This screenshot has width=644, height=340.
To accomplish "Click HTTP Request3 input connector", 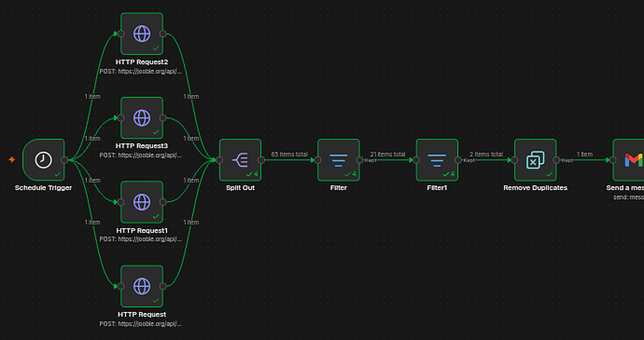I will 121,118.
